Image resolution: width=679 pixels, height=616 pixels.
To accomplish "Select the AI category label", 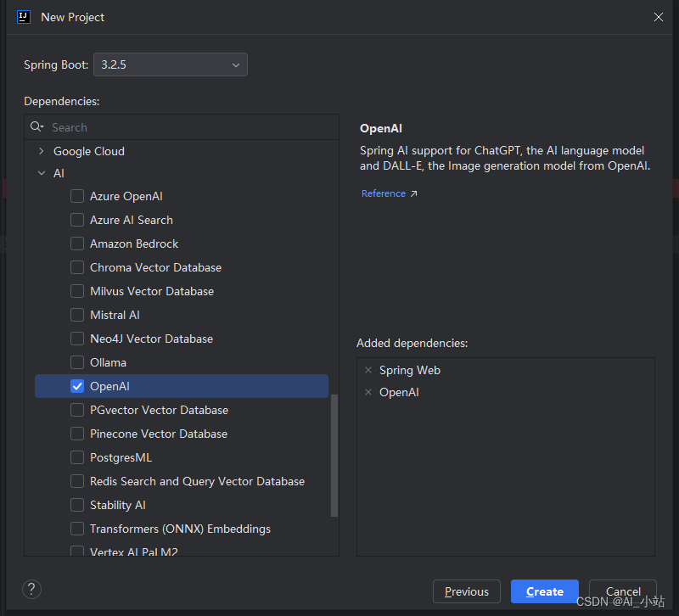I will 59,173.
